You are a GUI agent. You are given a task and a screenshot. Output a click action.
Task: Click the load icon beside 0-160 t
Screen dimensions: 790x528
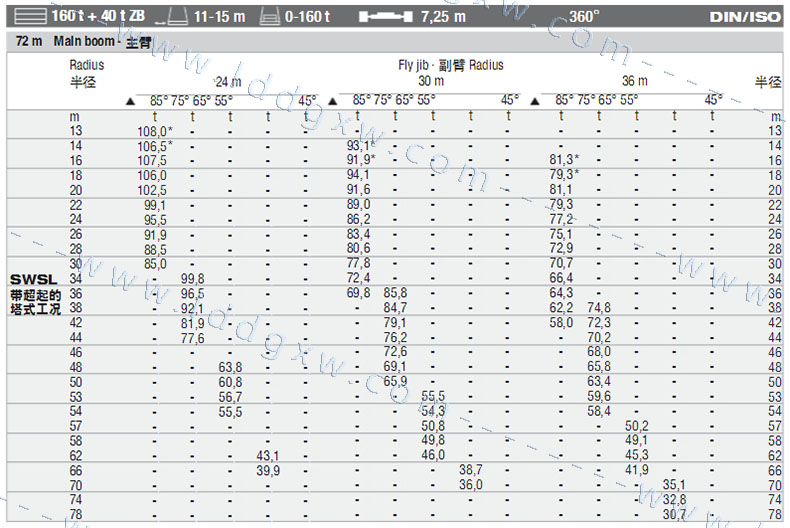pyautogui.click(x=270, y=18)
